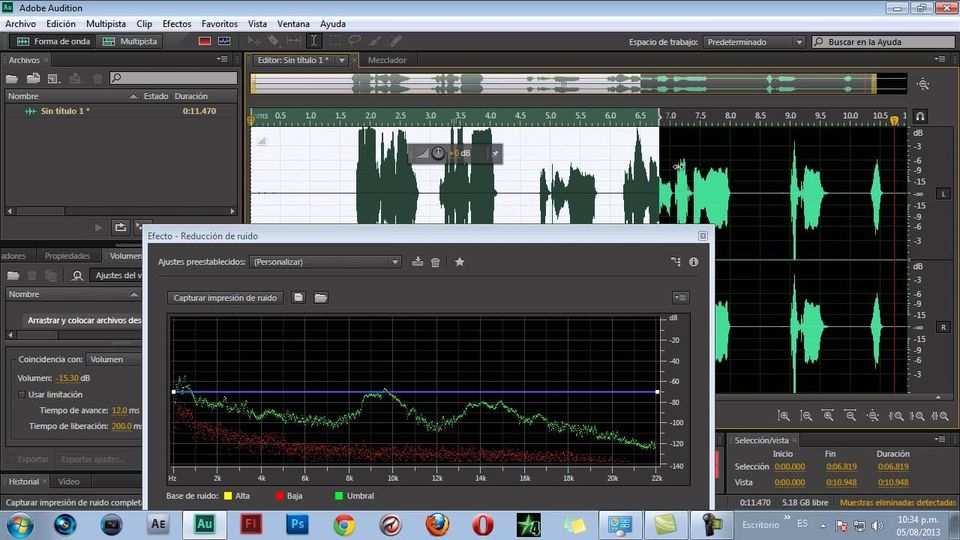Open the Ayuda menu
This screenshot has width=960, height=540.
(x=333, y=24)
